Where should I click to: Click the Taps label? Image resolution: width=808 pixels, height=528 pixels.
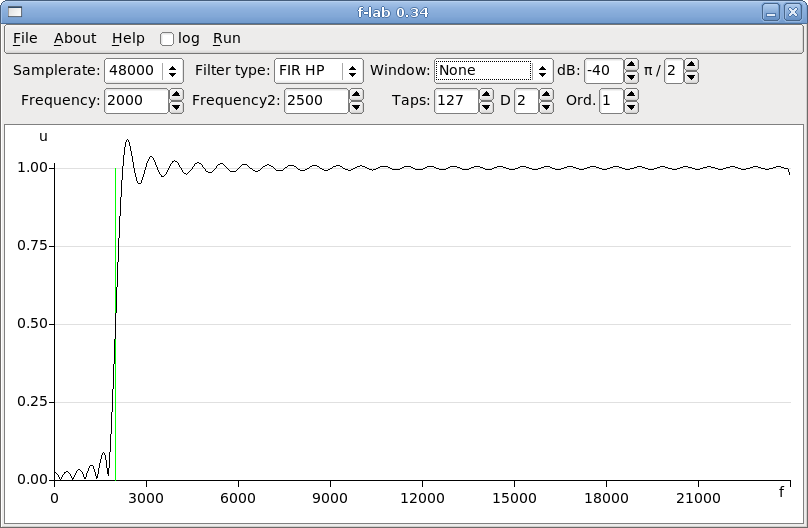pyautogui.click(x=411, y=100)
